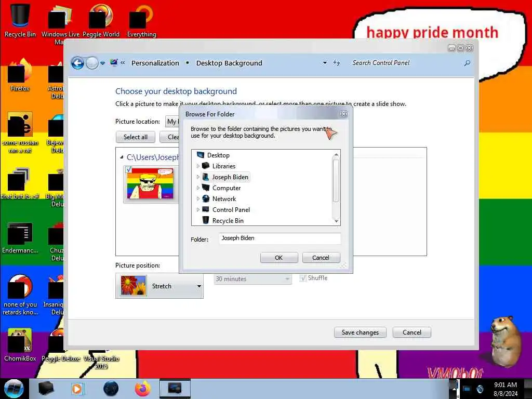Click the search magnifier in Control Panel
Image resolution: width=532 pixels, height=399 pixels.
pyautogui.click(x=467, y=63)
